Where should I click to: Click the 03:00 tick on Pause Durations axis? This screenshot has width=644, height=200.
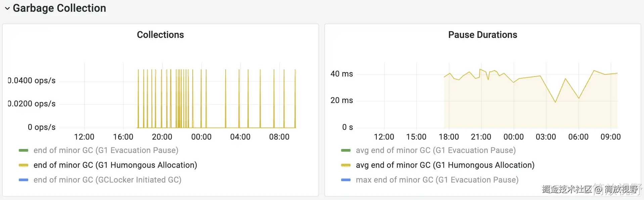coord(546,137)
